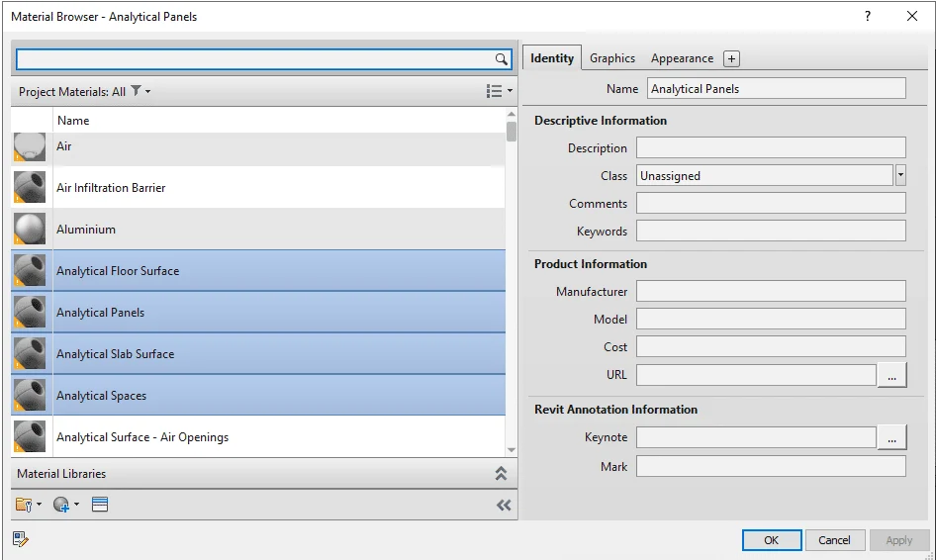Image resolution: width=936 pixels, height=560 pixels.
Task: Click the search magnifier icon
Action: coord(501,59)
